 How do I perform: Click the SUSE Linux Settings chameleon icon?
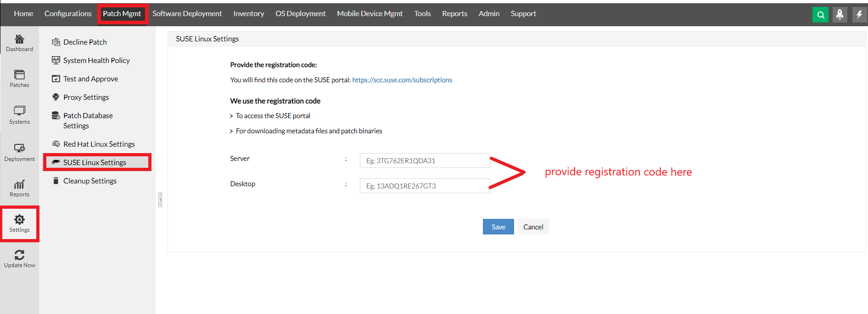pyautogui.click(x=56, y=162)
